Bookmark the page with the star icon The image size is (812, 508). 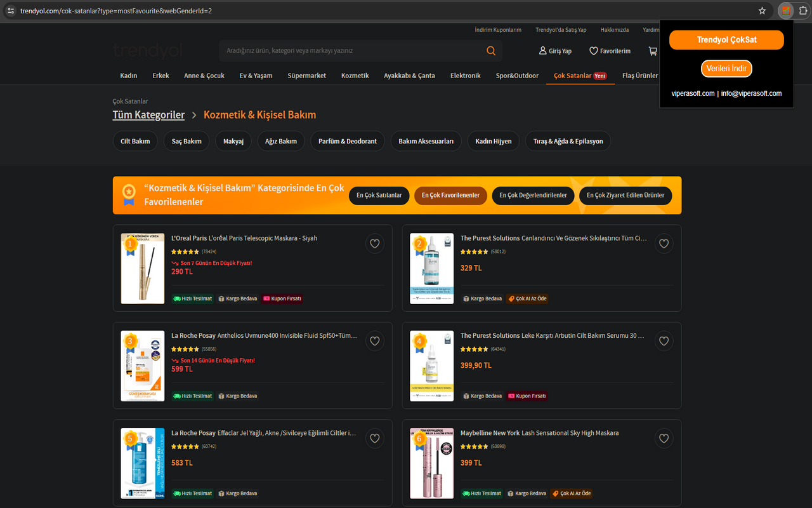click(x=761, y=11)
